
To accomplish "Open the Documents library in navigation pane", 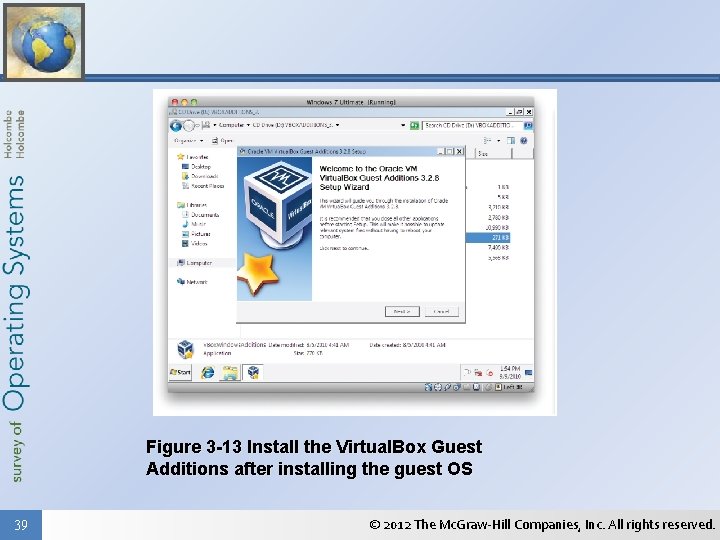I will (201, 214).
